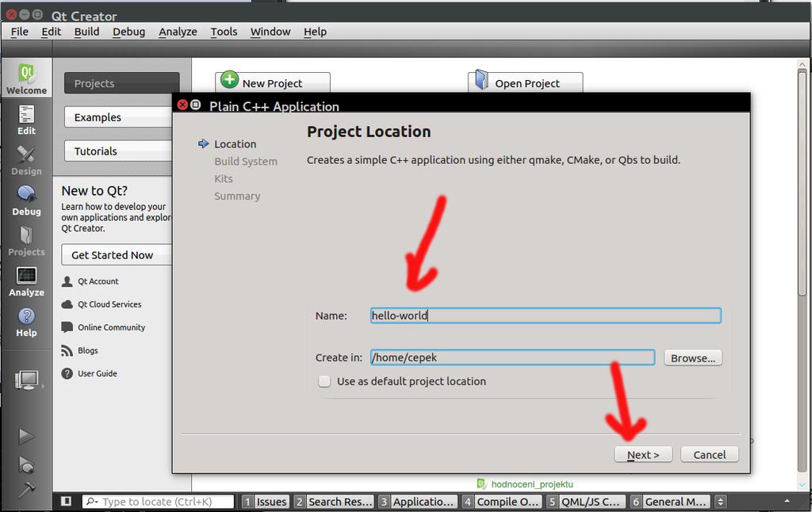
Task: Open the kit selector monitor icon
Action: tap(27, 380)
